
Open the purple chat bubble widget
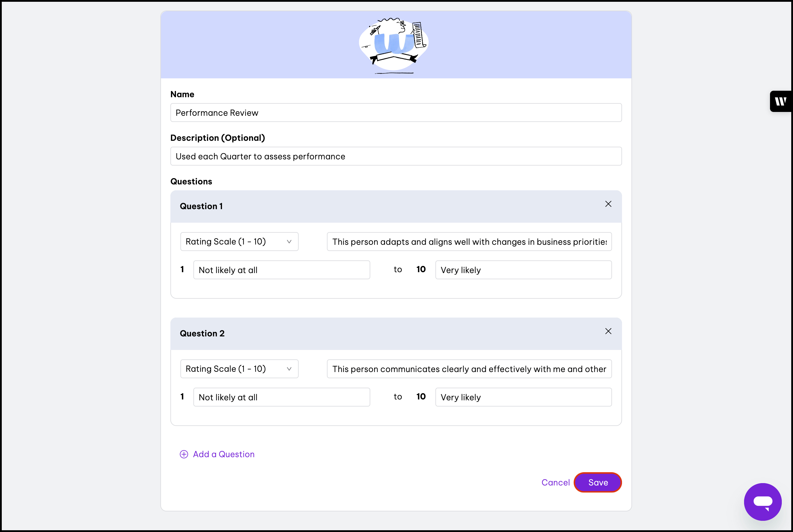(x=762, y=501)
